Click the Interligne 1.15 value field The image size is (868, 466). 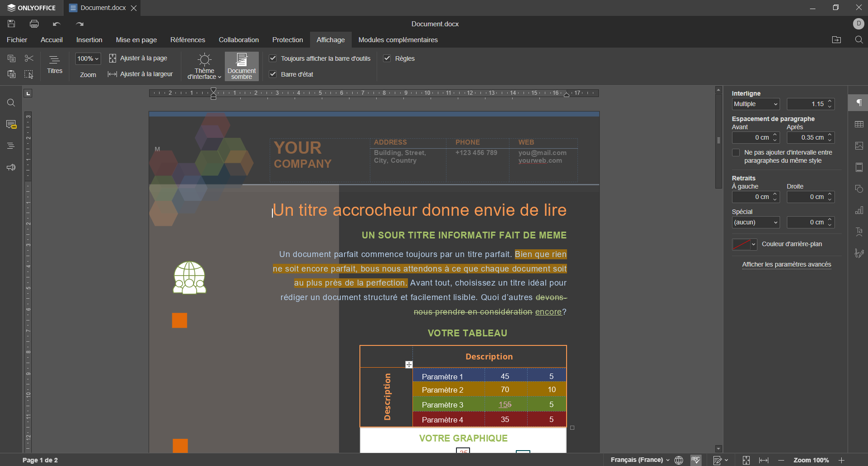[x=810, y=104]
